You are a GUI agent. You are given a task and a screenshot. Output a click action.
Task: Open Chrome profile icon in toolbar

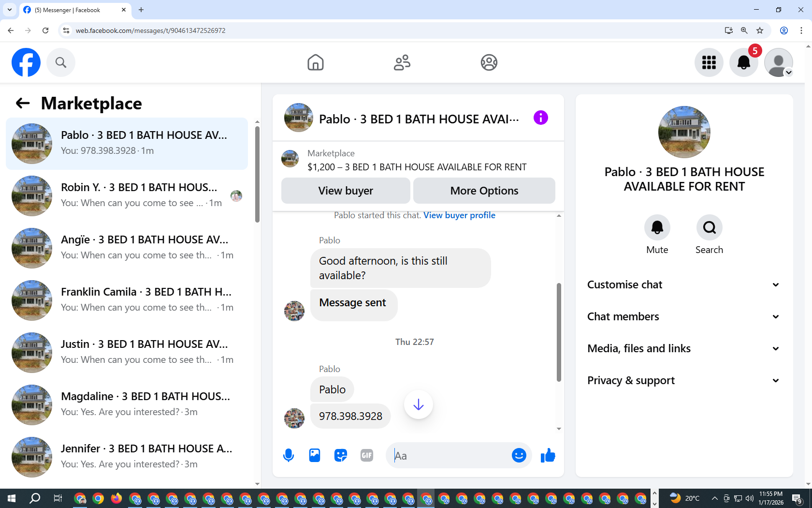tap(784, 30)
